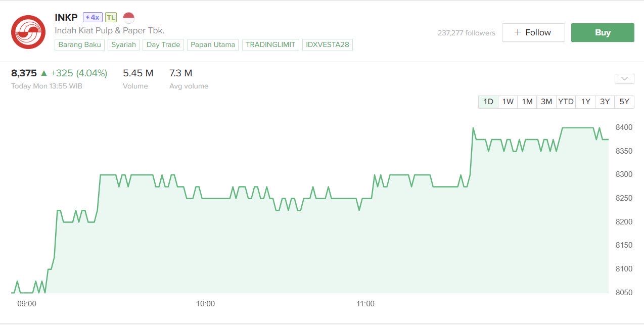Open the Barang Baku sector tag
Image resolution: width=644 pixels, height=325 pixels.
click(x=80, y=44)
